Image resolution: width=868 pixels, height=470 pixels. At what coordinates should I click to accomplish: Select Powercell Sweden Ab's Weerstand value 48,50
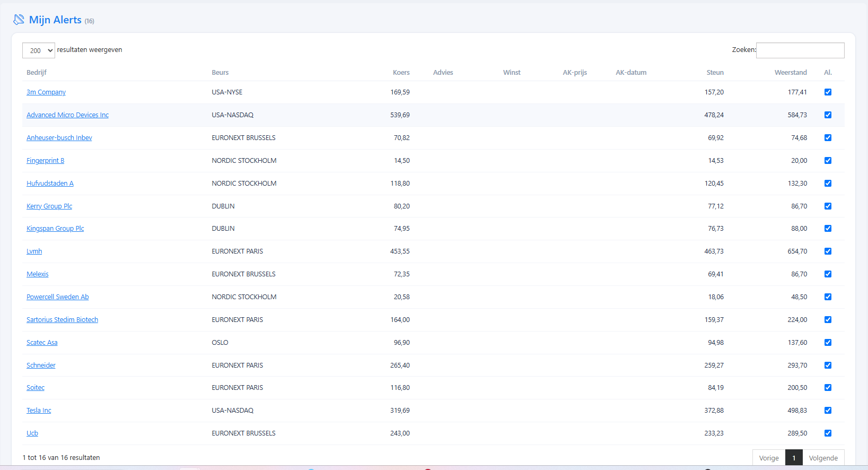799,297
